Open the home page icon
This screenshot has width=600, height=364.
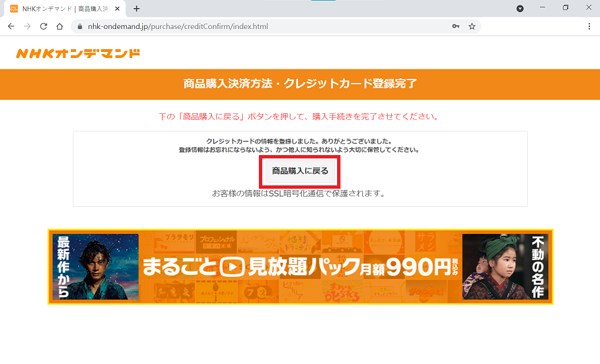pos(60,26)
